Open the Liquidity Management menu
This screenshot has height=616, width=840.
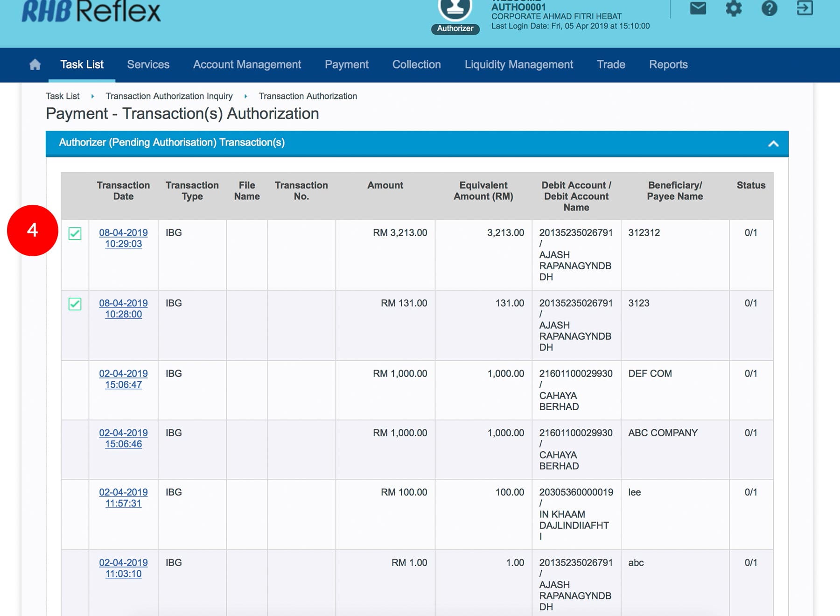pos(518,64)
